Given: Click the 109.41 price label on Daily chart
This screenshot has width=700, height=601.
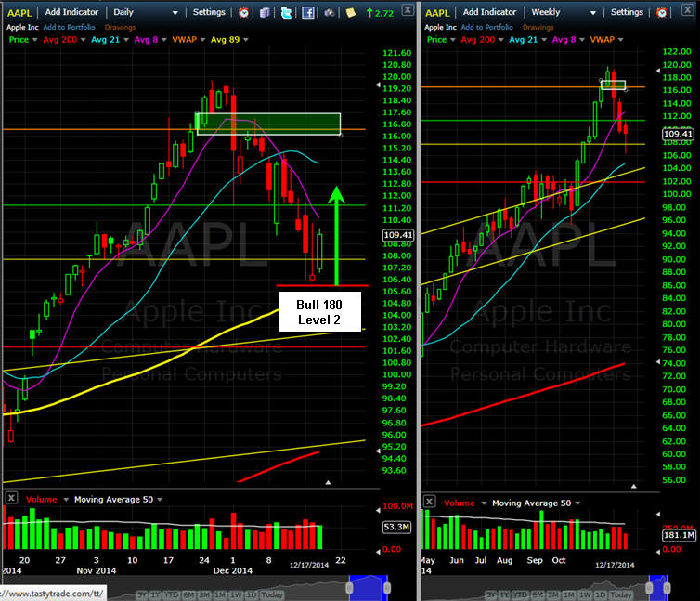Looking at the screenshot, I should coord(398,235).
